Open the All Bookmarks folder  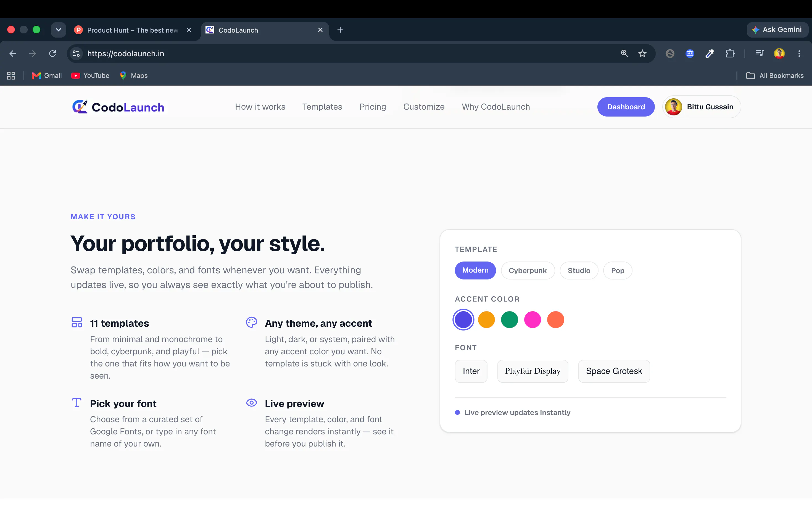[x=774, y=76]
